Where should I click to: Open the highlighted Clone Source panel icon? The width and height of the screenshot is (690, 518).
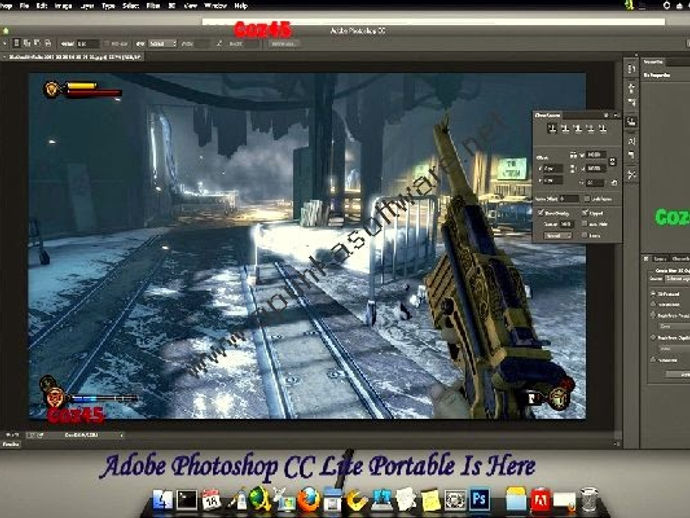coord(631,122)
